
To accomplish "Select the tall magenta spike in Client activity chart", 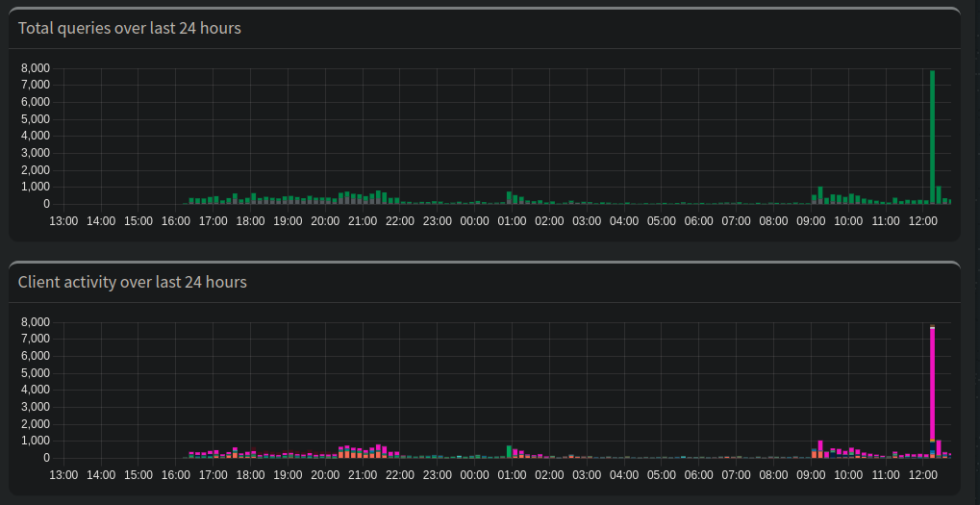I will pyautogui.click(x=933, y=385).
